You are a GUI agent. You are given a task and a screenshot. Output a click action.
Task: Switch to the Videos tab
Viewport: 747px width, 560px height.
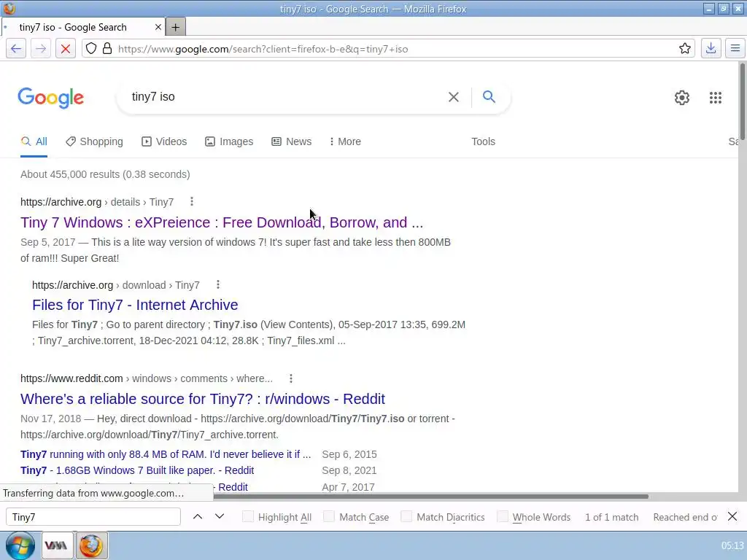click(x=164, y=141)
